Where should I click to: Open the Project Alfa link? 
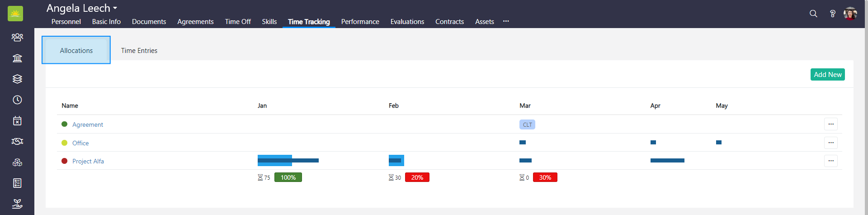[88, 161]
